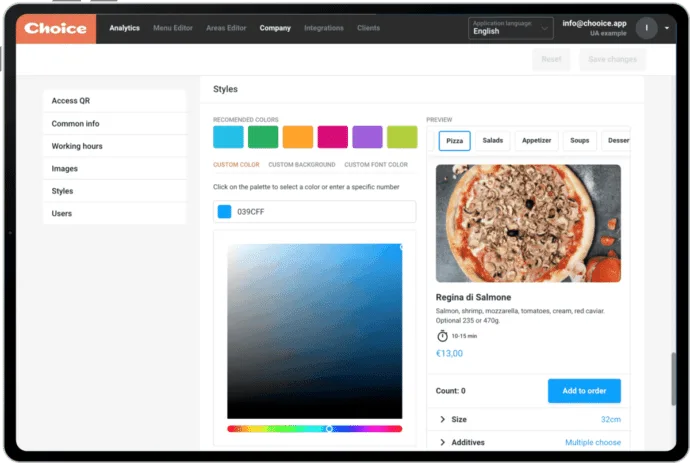Click the hex color input field
The width and height of the screenshot is (690, 463).
pos(322,212)
